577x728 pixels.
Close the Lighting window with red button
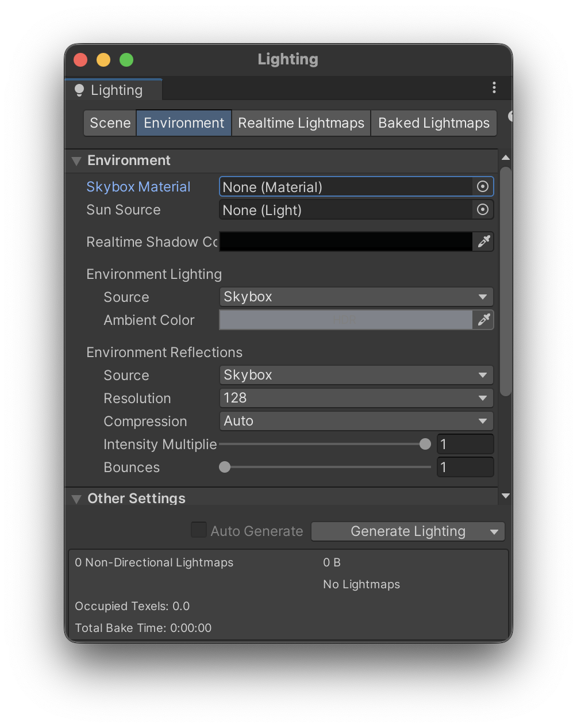tap(80, 60)
